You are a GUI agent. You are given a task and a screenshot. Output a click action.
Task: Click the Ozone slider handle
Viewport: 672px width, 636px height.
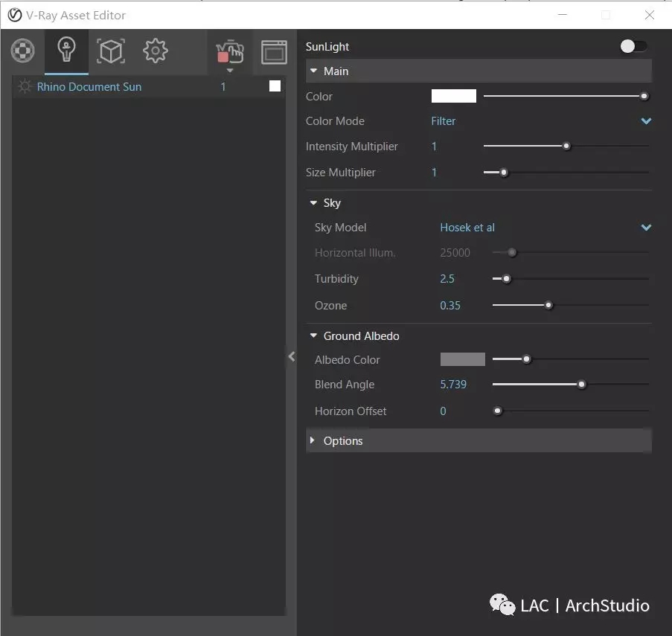click(x=548, y=306)
